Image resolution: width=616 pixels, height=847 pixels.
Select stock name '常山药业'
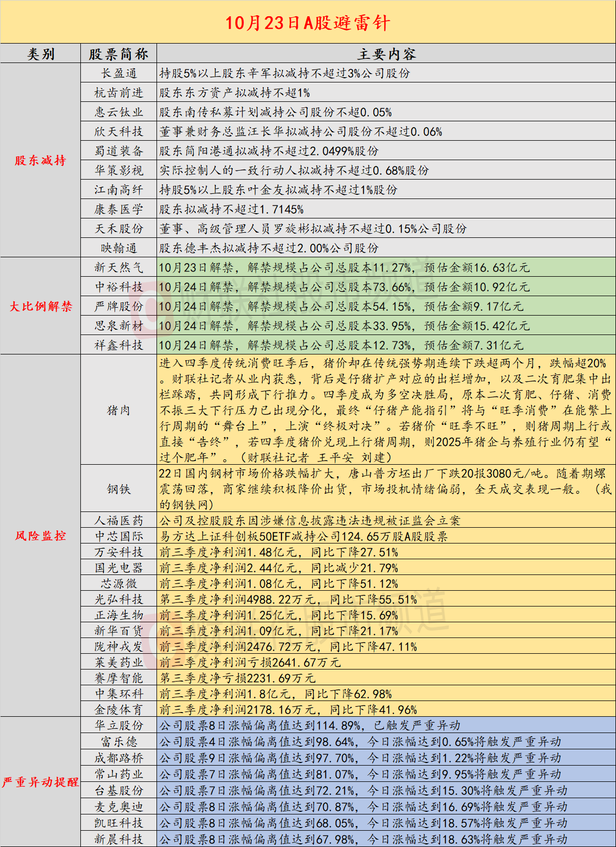[x=119, y=774]
